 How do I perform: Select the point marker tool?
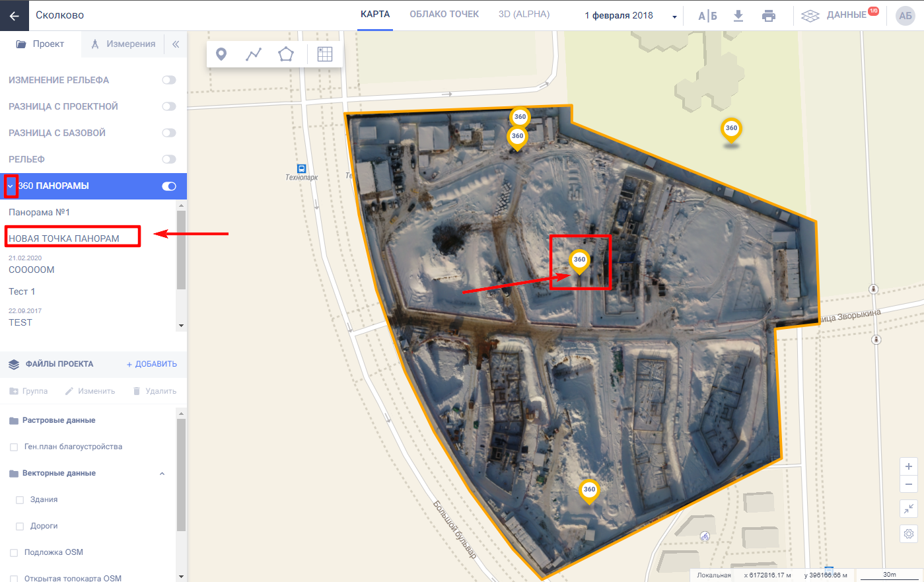pos(221,54)
